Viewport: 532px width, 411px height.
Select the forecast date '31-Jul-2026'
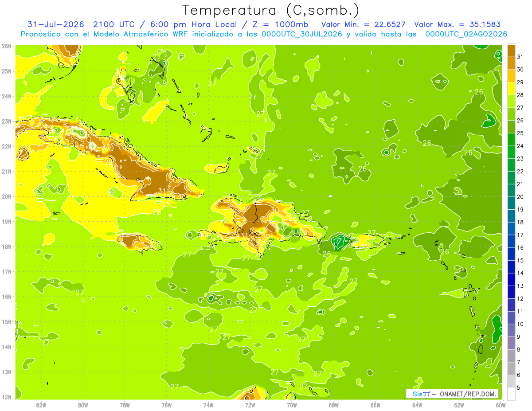point(56,24)
